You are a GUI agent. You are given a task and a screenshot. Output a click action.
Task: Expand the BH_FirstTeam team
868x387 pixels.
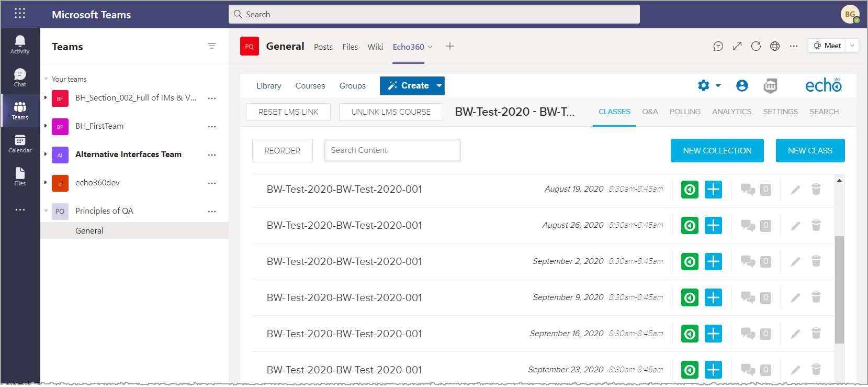[46, 126]
